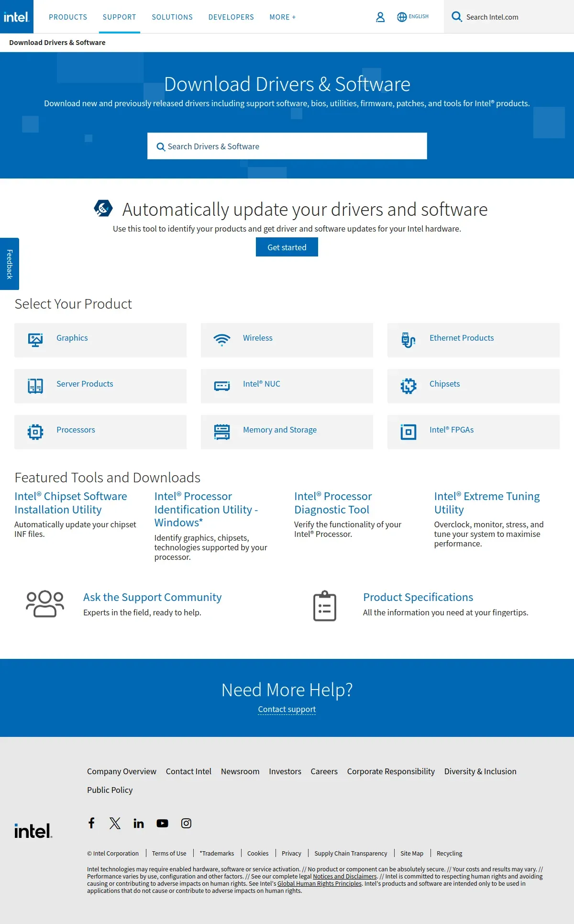
Task: Select the Intel FPGAs link
Action: click(x=452, y=430)
